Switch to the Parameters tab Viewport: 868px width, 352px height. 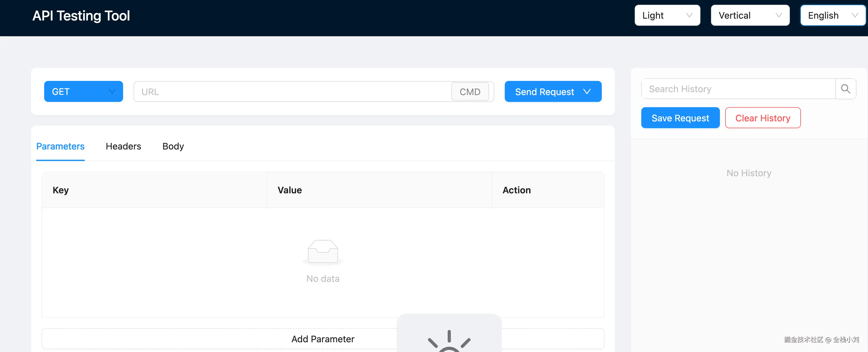[60, 146]
